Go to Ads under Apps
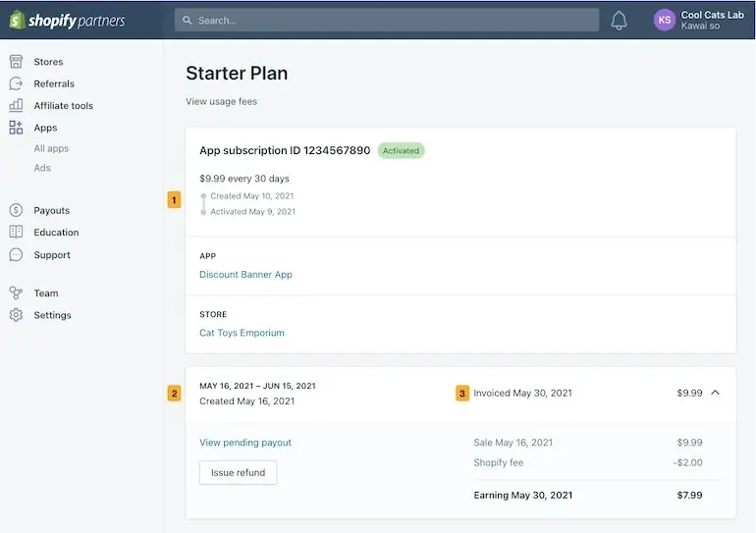Screen dimensions: 756x533 coord(42,168)
